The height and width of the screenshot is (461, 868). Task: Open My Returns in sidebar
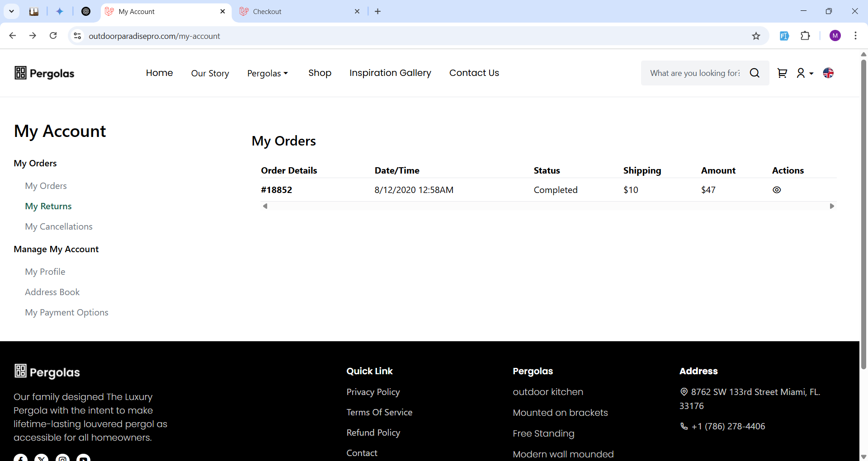(48, 206)
